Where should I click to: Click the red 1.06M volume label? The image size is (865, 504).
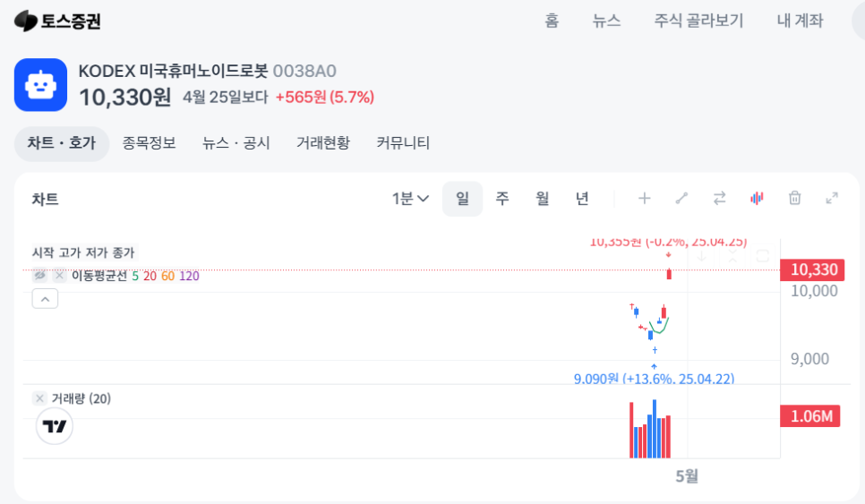(x=810, y=415)
